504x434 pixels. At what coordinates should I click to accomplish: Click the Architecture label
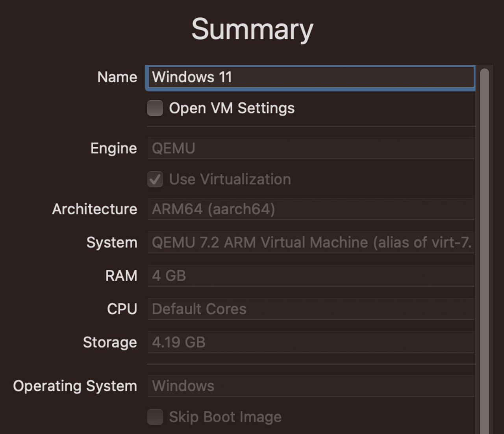click(x=95, y=209)
